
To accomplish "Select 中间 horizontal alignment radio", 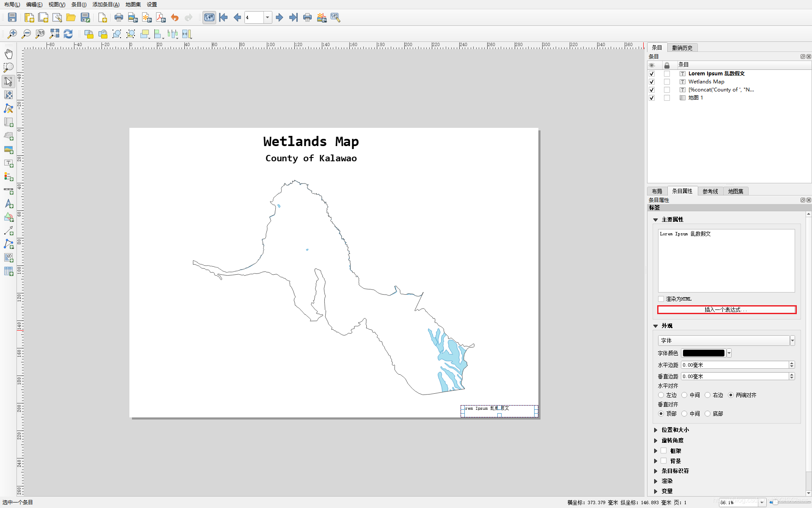I will tap(684, 395).
